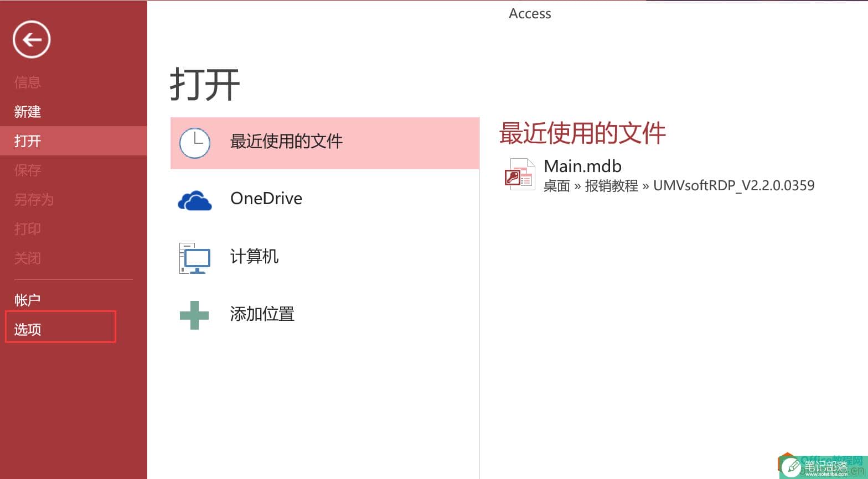This screenshot has height=479, width=868.
Task: Click the clock icon for recent files
Action: (195, 143)
